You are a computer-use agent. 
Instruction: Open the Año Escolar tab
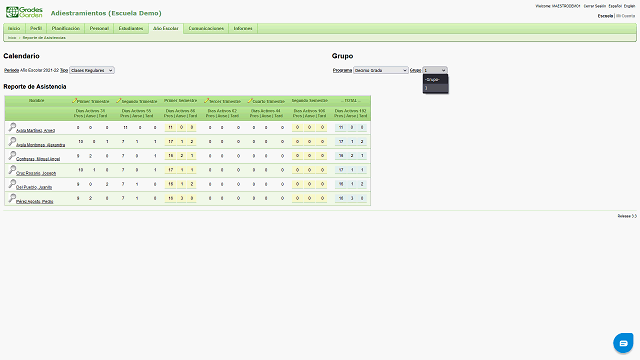166,29
